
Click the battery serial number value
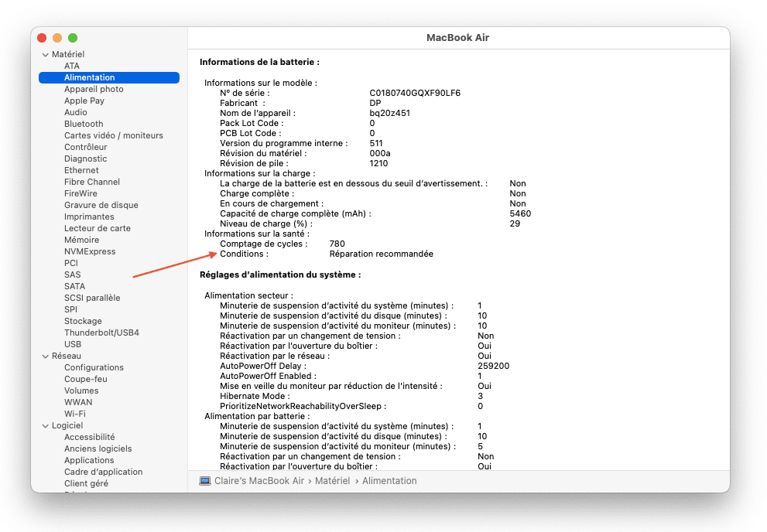point(415,93)
